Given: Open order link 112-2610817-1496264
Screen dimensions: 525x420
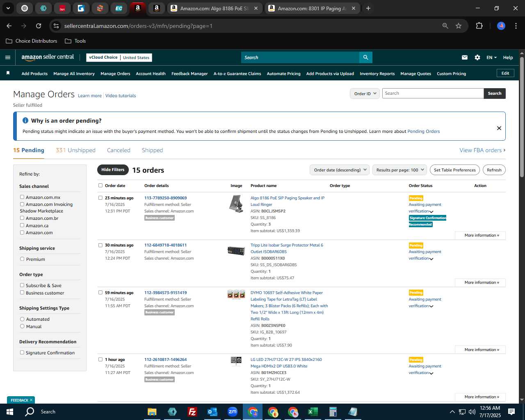Looking at the screenshot, I should coord(165,360).
